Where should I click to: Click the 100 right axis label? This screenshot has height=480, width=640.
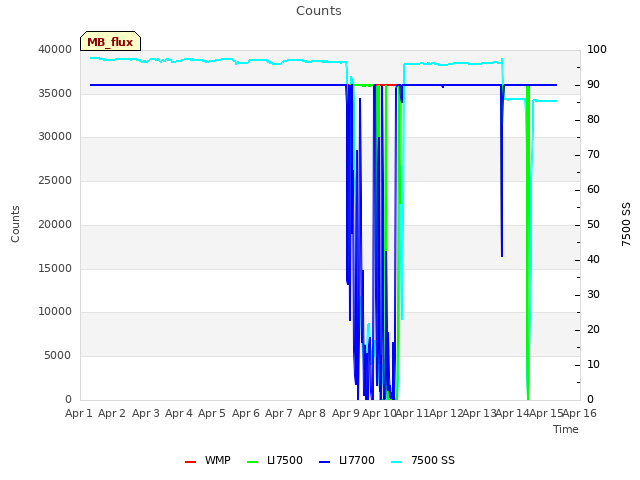(x=597, y=49)
